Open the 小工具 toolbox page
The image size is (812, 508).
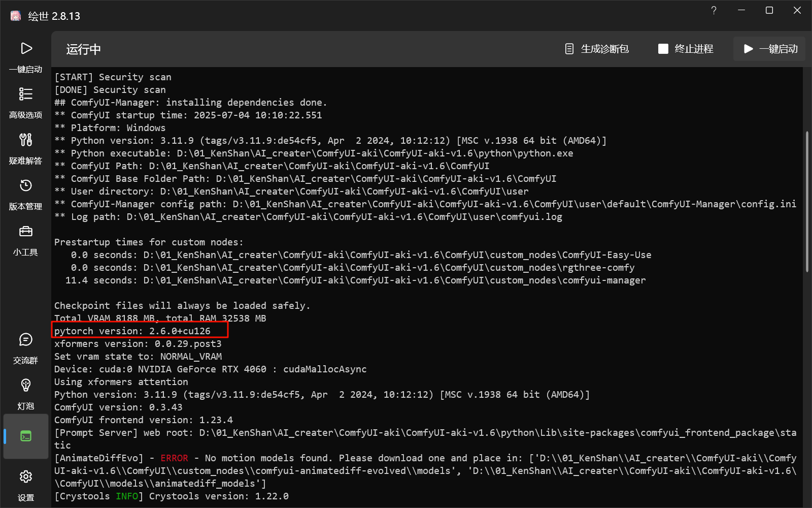coord(26,232)
